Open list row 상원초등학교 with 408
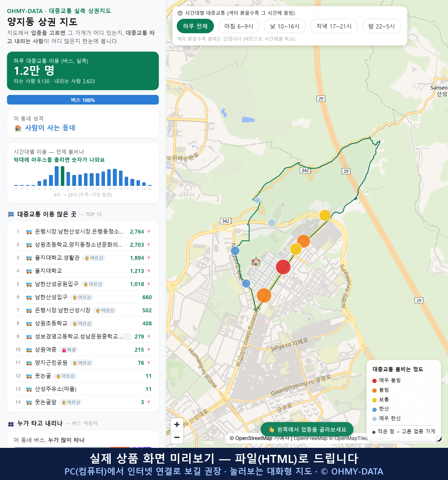This screenshot has height=480, width=448. coord(83,324)
